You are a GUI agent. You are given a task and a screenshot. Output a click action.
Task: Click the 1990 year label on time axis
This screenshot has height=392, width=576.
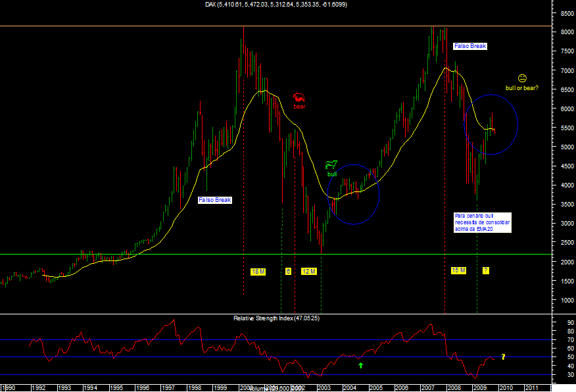coord(9,388)
